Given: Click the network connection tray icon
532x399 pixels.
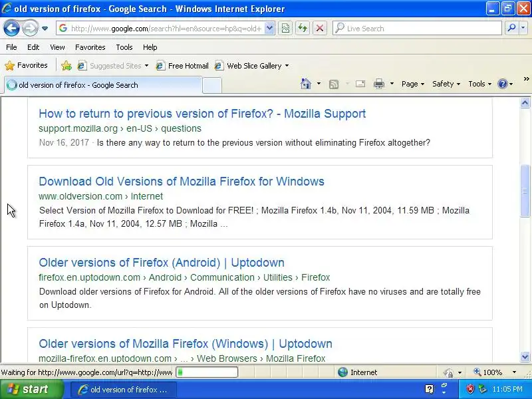Looking at the screenshot, I should 482,389.
